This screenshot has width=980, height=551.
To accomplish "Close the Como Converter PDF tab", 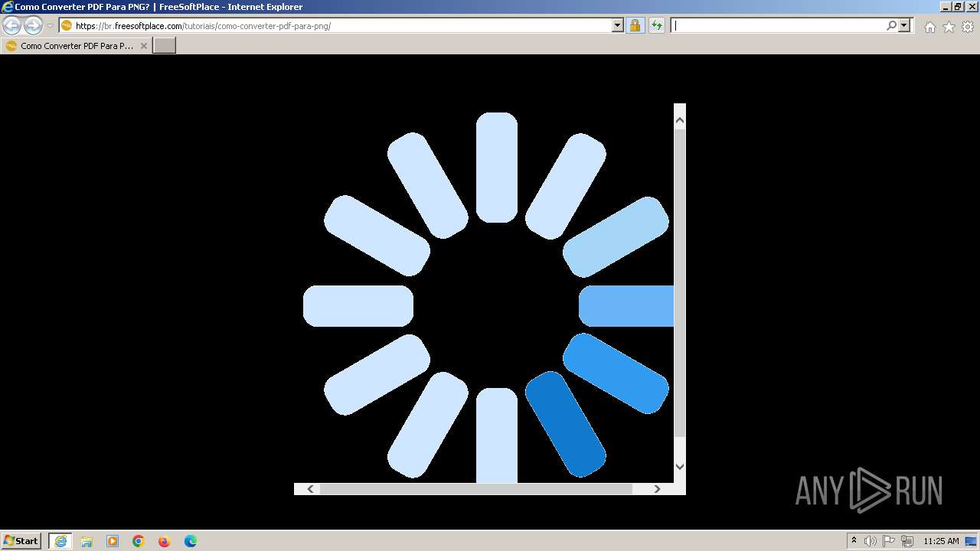I will click(143, 46).
